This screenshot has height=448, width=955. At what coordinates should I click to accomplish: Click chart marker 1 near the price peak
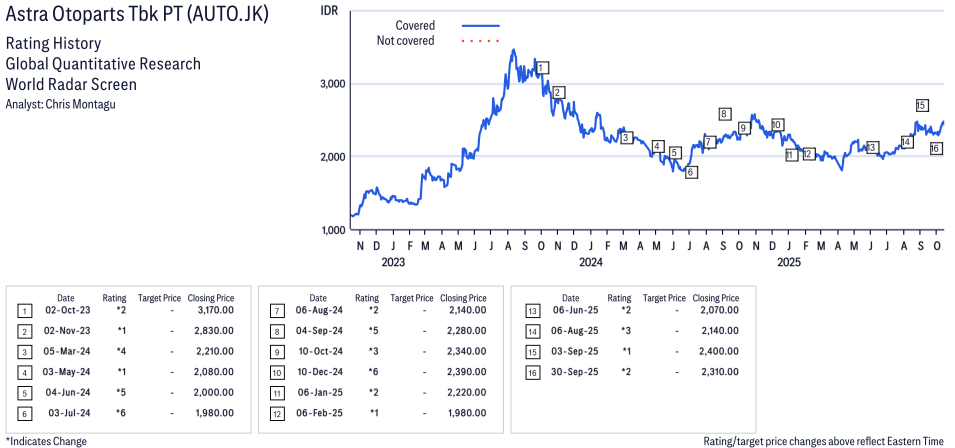coord(541,68)
